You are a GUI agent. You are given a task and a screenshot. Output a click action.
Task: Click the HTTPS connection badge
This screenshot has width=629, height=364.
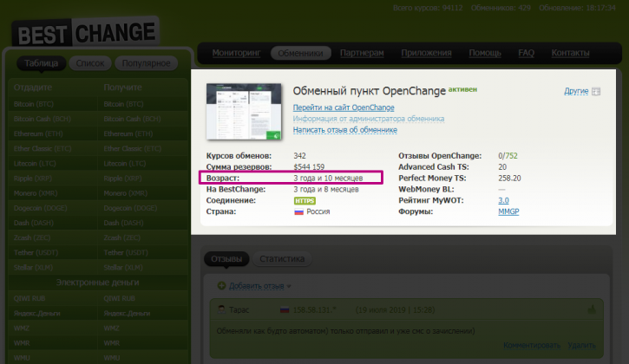click(305, 200)
